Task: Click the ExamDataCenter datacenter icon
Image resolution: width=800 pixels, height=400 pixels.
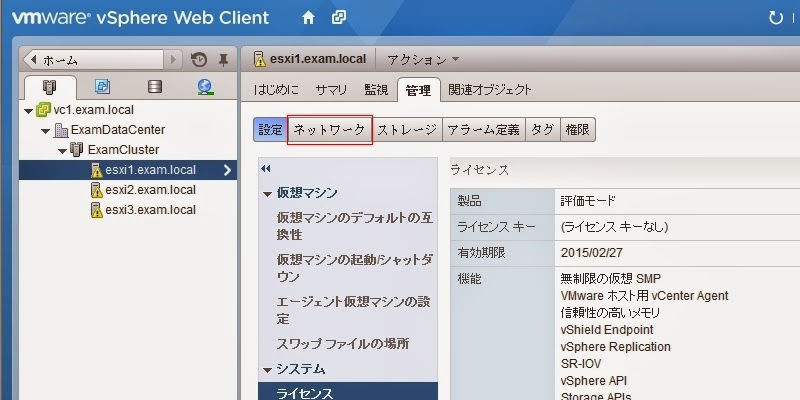Action: click(x=61, y=130)
